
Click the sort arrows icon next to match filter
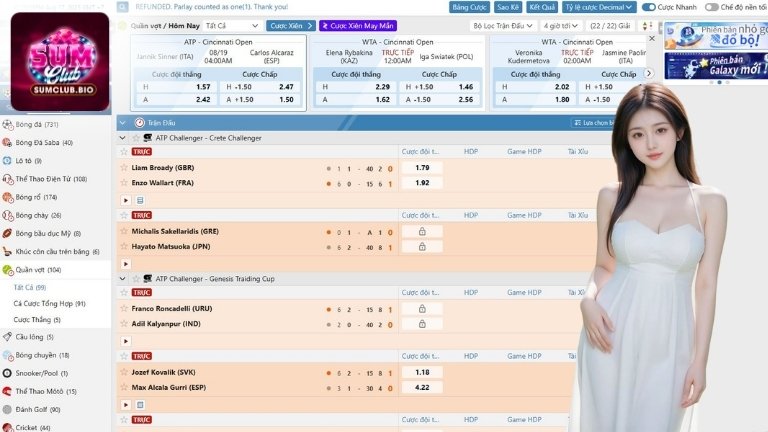(x=647, y=26)
